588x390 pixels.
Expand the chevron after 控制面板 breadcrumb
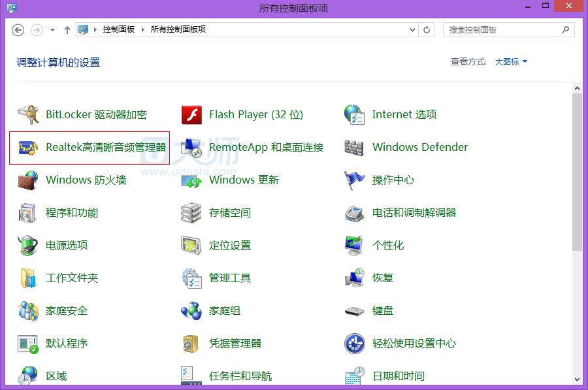click(143, 29)
